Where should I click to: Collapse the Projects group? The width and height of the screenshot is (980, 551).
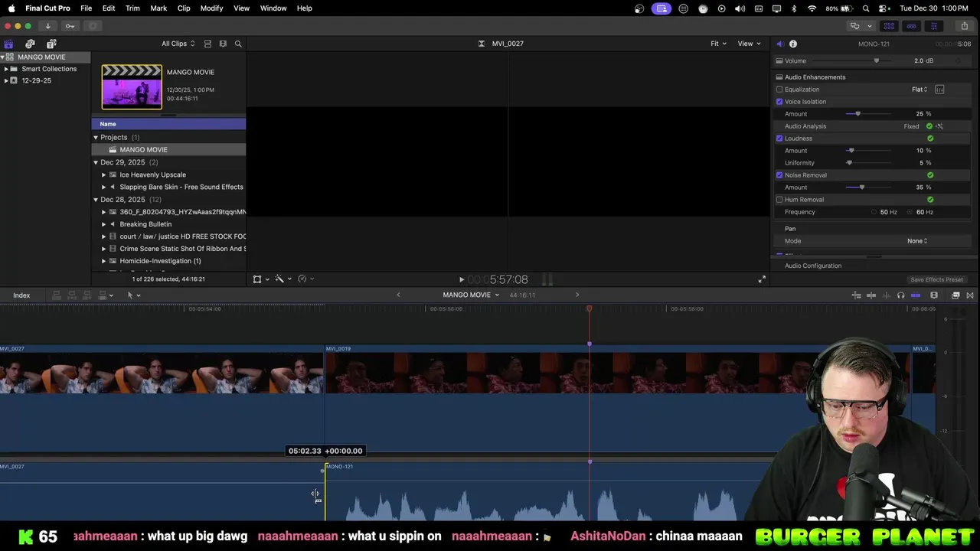96,138
